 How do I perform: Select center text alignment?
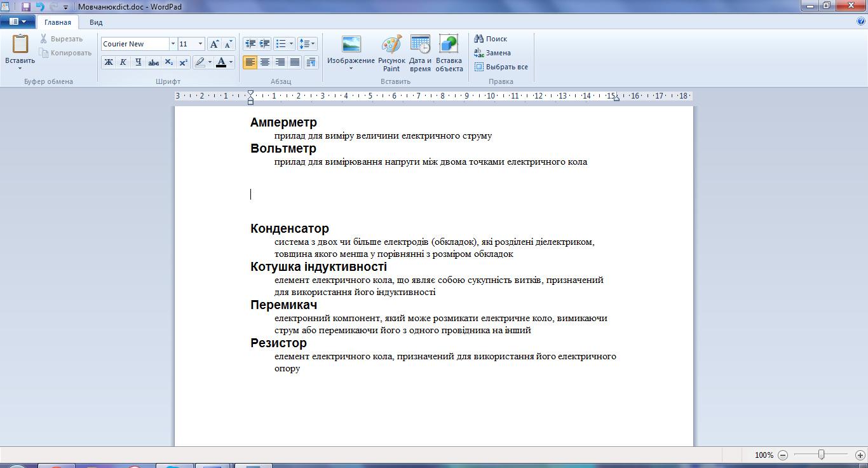pyautogui.click(x=265, y=62)
